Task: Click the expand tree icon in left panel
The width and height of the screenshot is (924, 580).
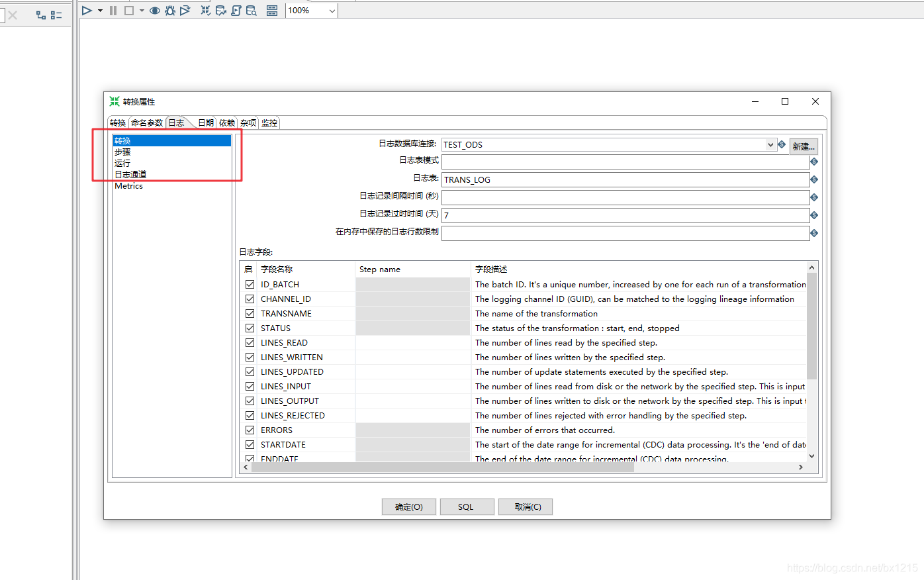Action: [x=41, y=15]
